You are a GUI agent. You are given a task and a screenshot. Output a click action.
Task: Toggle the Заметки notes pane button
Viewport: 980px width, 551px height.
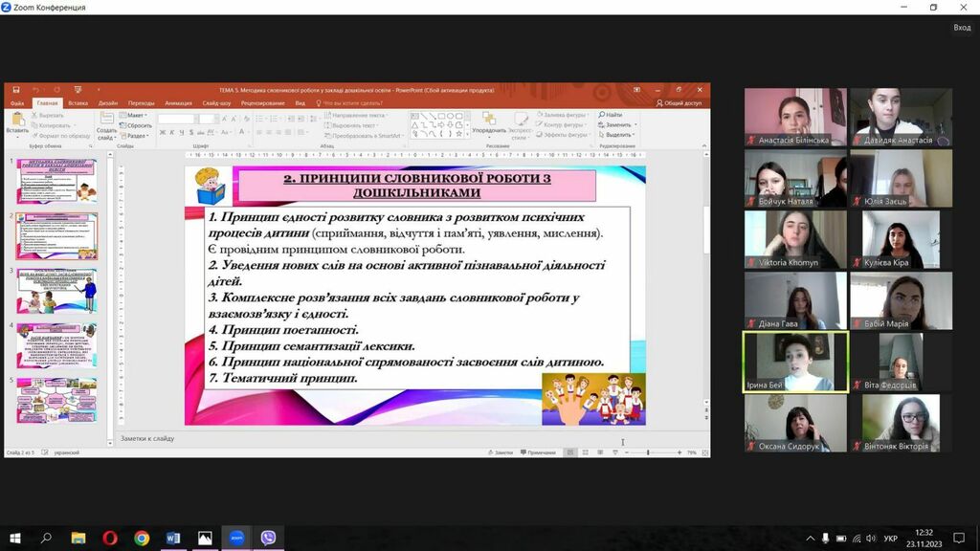(500, 452)
